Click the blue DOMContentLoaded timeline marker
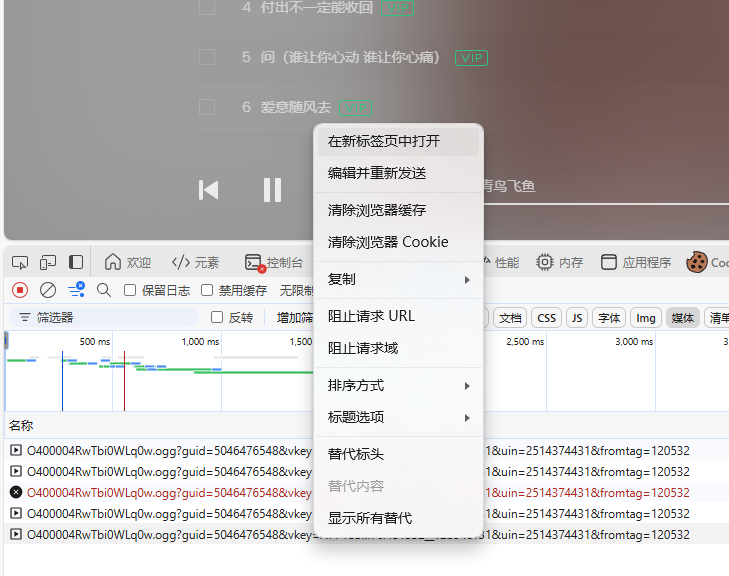This screenshot has width=729, height=576. (62, 381)
